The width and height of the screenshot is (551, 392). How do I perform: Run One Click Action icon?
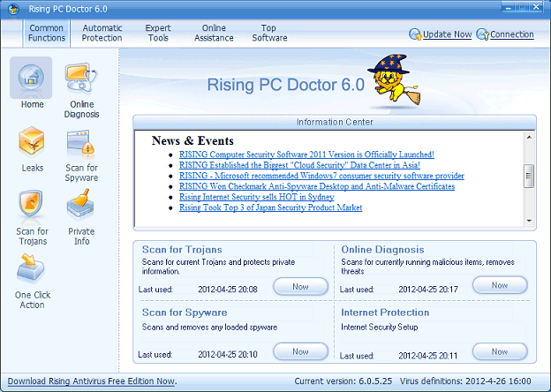[32, 268]
